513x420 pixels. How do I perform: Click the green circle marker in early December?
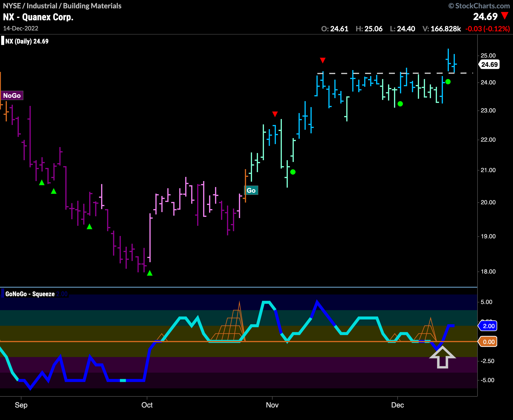point(400,104)
